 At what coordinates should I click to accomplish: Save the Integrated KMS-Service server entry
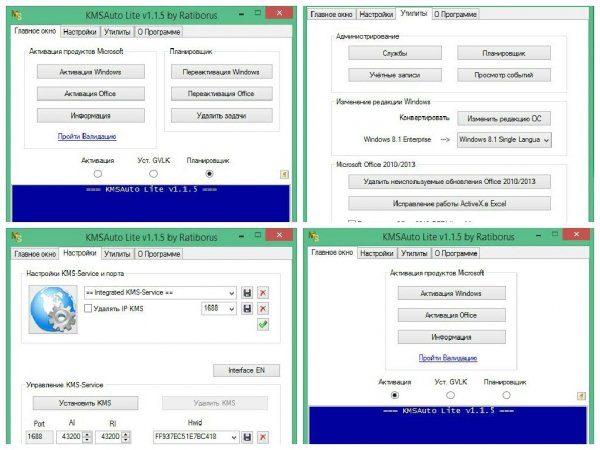(247, 293)
